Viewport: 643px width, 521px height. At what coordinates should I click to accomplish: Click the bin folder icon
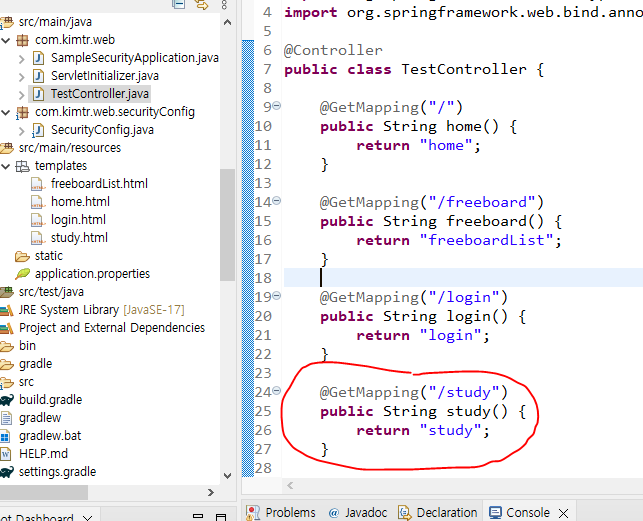click(x=7, y=346)
